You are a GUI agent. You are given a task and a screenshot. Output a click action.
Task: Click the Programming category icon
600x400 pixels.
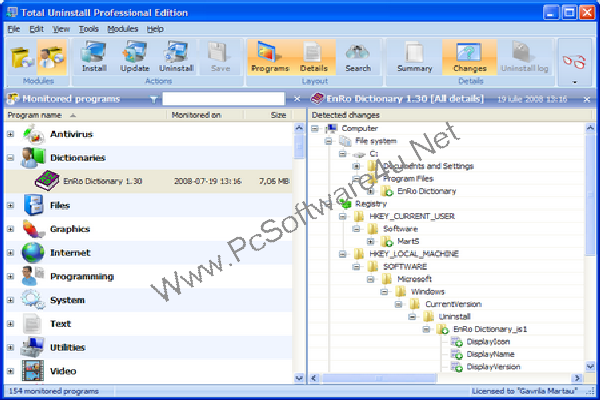(33, 276)
